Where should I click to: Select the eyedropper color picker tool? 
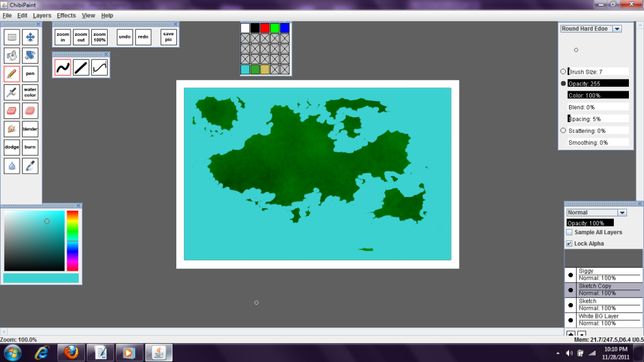[x=30, y=166]
